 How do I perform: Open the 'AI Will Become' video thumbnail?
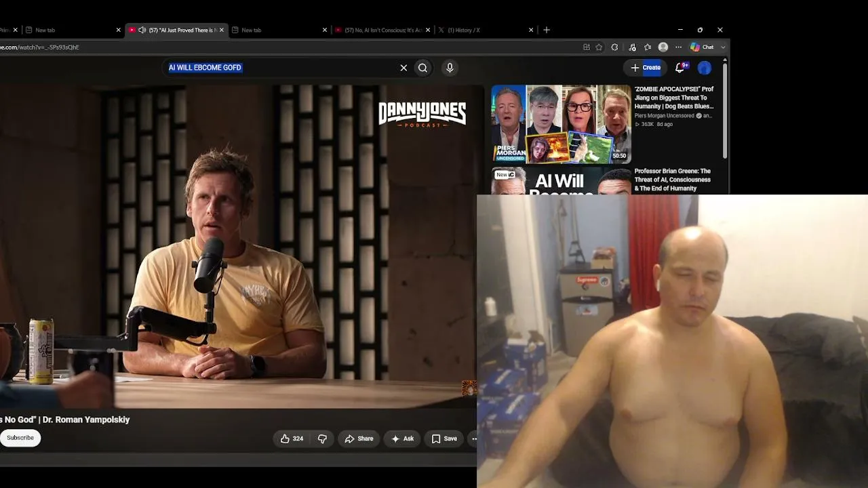click(561, 181)
